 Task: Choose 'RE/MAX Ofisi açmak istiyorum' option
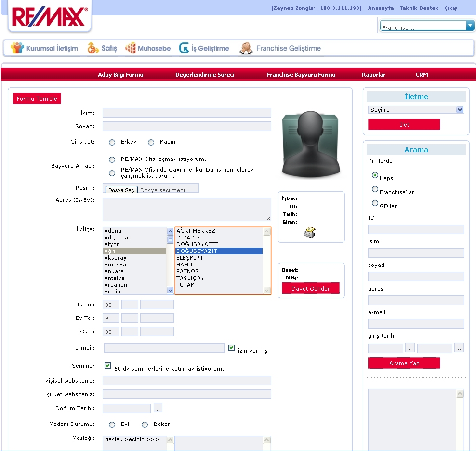point(112,159)
